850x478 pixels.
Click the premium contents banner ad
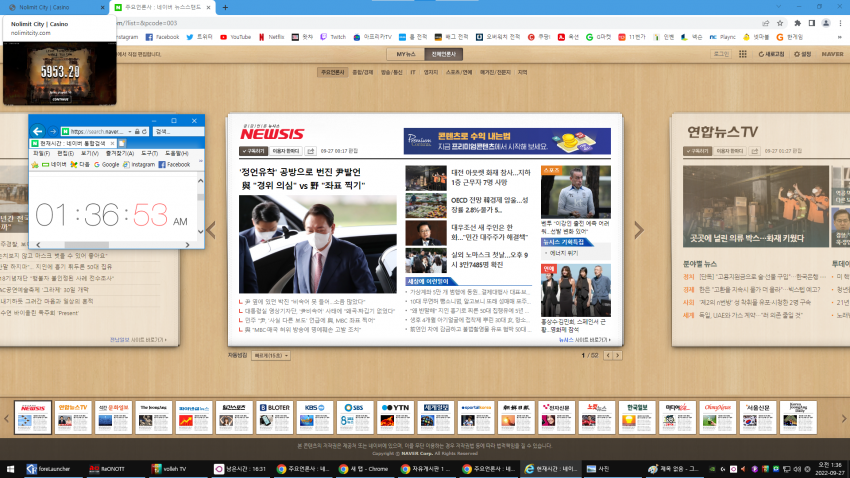click(x=507, y=141)
